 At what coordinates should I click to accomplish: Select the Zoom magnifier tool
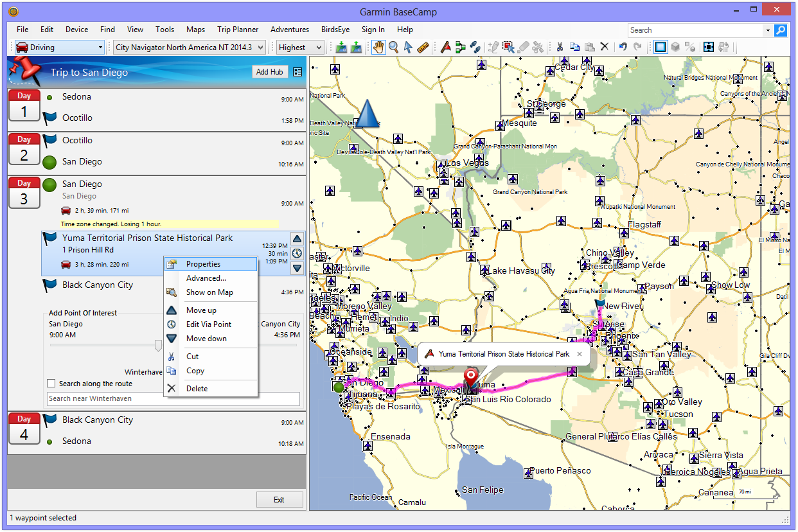[x=393, y=47]
